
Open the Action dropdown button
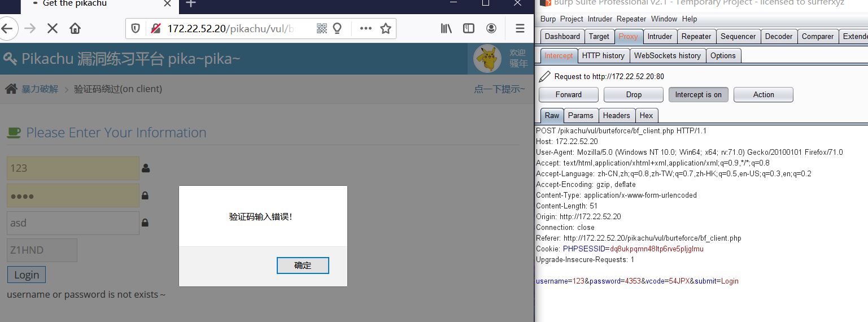764,94
